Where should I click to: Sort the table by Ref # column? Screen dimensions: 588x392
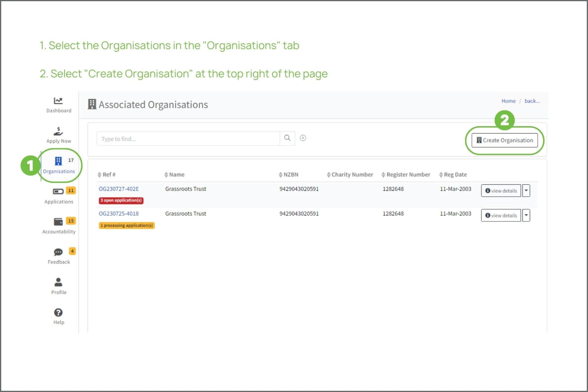coord(106,175)
